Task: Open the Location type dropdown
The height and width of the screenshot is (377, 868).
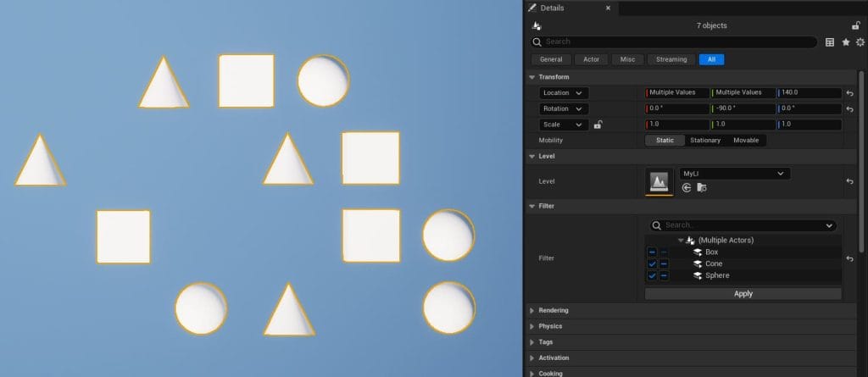Action: (x=564, y=92)
